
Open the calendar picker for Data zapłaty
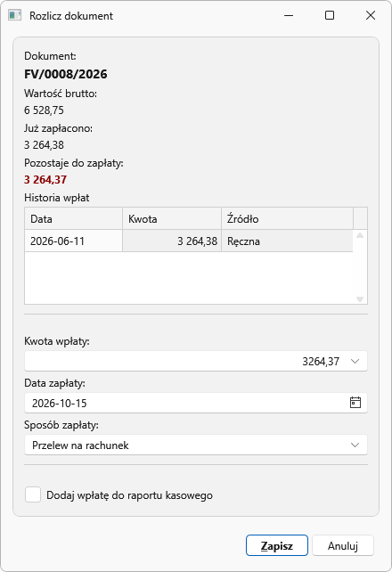pos(355,403)
